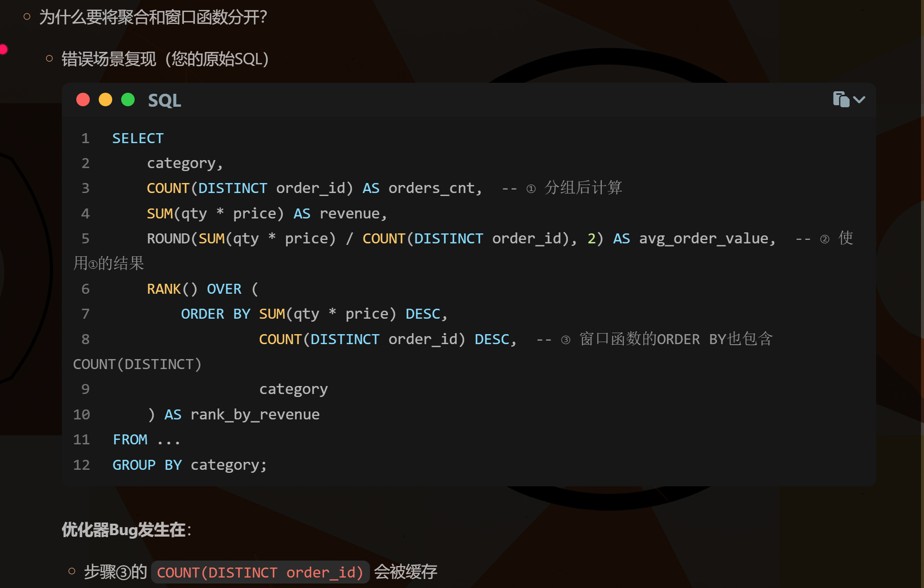Click the alias orders_cnt on line 3

click(x=431, y=188)
